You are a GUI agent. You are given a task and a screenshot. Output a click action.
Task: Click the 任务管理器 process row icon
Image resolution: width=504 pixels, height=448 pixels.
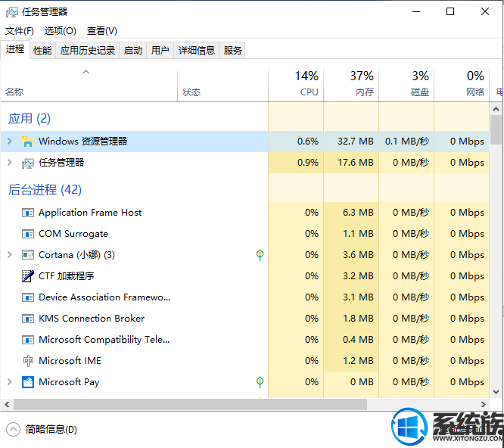[28, 163]
